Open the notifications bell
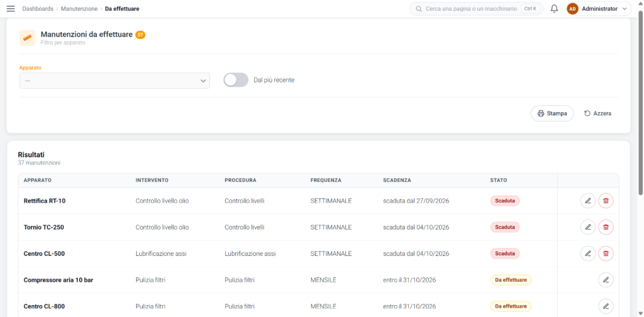This screenshot has height=317, width=644. click(554, 9)
